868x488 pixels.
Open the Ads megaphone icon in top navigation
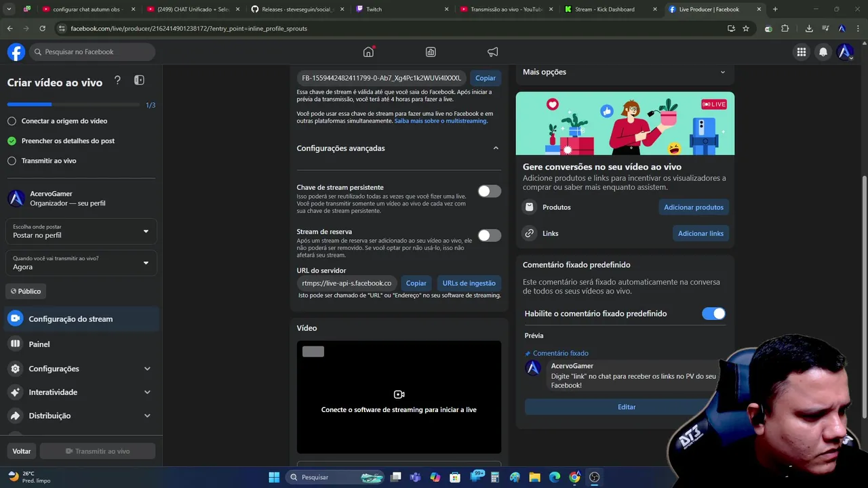click(x=493, y=52)
